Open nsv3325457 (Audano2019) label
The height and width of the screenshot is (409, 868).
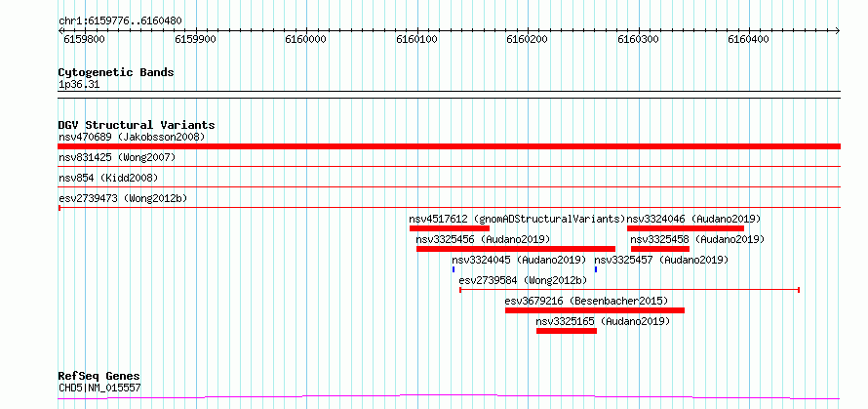click(661, 260)
